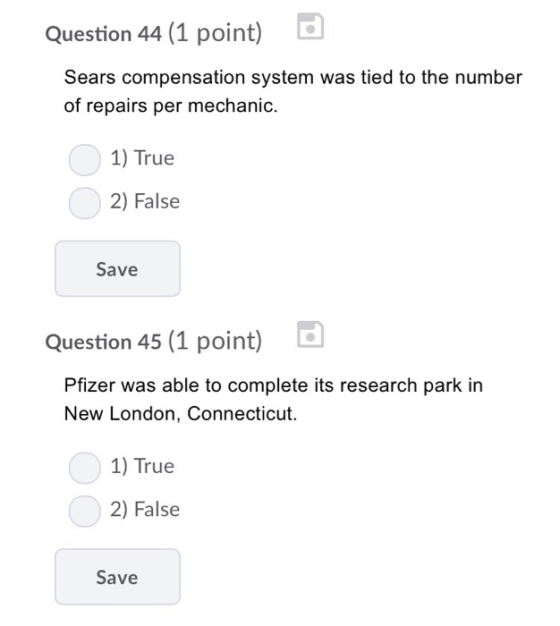Click the "1) True" label under the Sears question

(142, 158)
